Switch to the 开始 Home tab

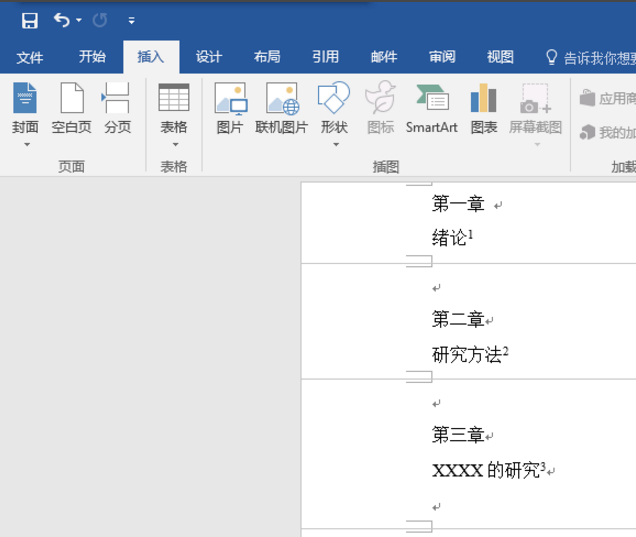tap(92, 57)
